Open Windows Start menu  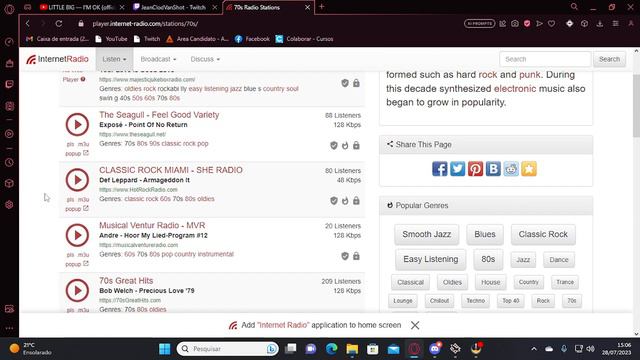164,349
